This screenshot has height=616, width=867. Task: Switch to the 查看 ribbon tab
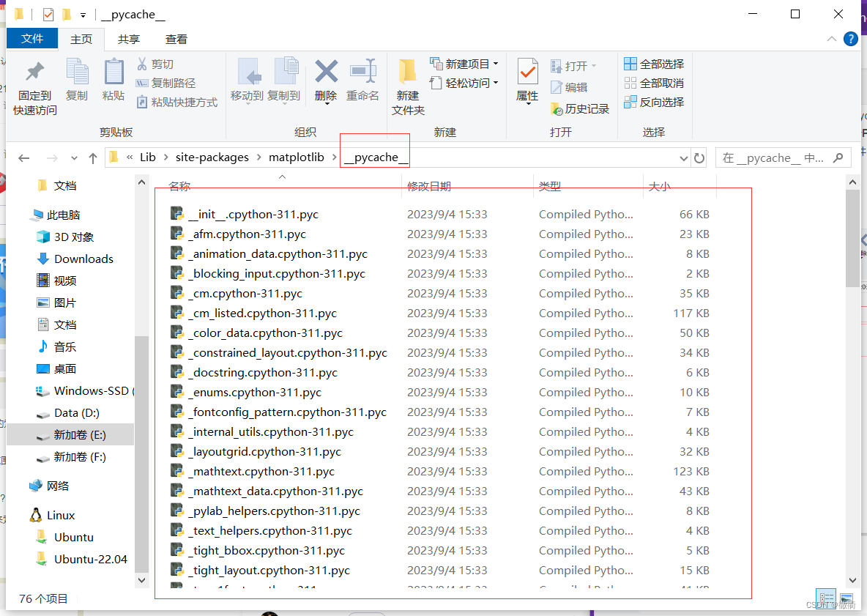pos(174,39)
